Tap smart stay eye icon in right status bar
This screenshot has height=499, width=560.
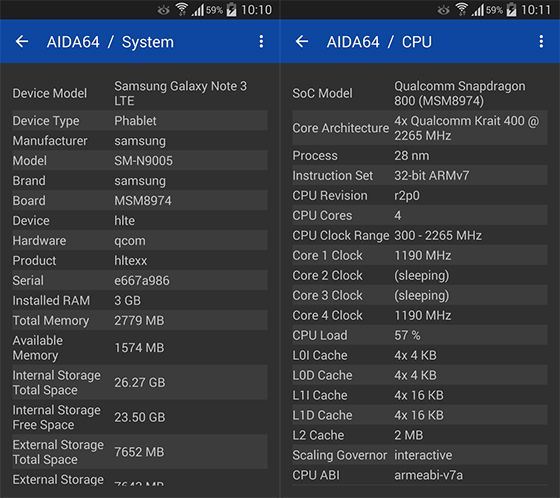pos(443,10)
